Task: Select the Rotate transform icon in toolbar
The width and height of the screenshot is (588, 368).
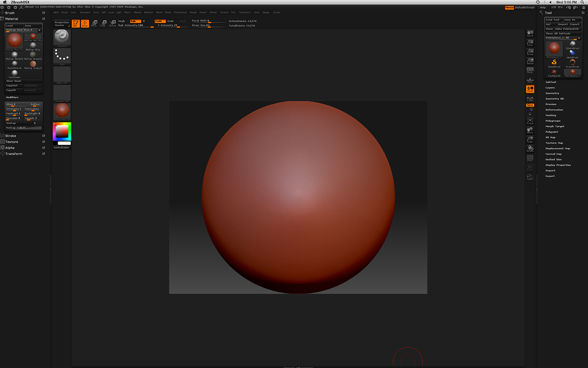Action: coord(112,23)
